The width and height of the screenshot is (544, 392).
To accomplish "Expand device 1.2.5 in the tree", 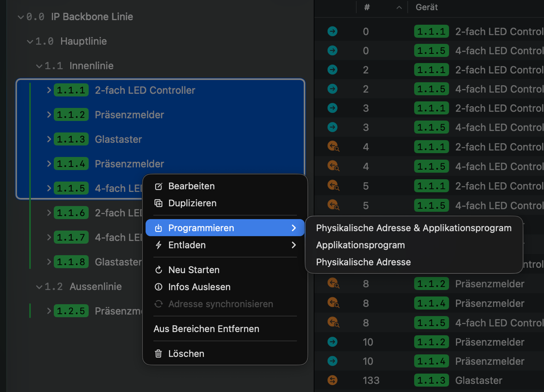I will [49, 311].
